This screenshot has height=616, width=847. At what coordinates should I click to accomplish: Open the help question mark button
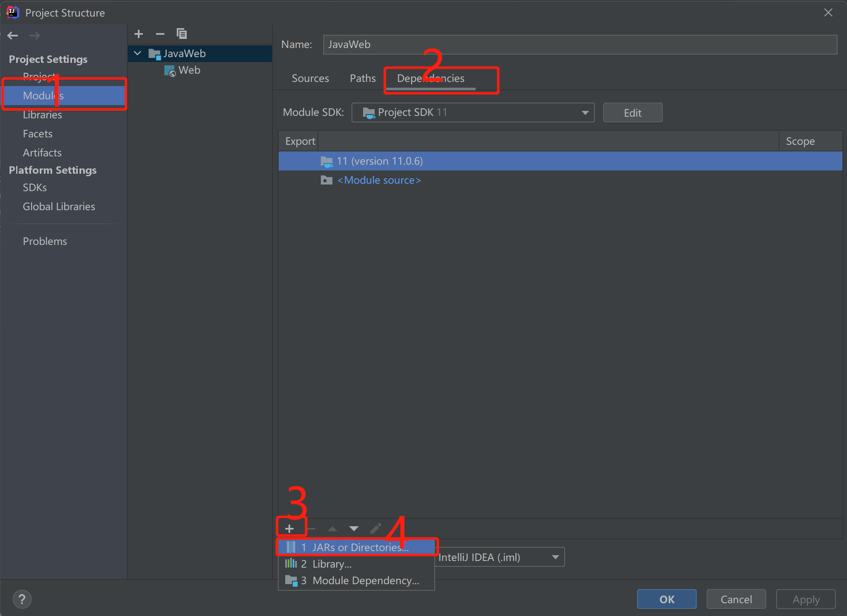click(22, 599)
